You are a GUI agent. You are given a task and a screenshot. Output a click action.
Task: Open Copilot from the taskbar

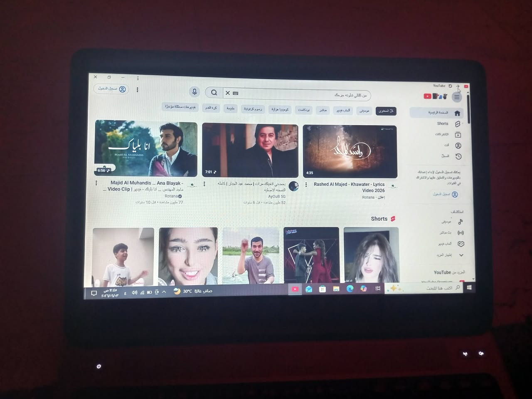pos(364,288)
